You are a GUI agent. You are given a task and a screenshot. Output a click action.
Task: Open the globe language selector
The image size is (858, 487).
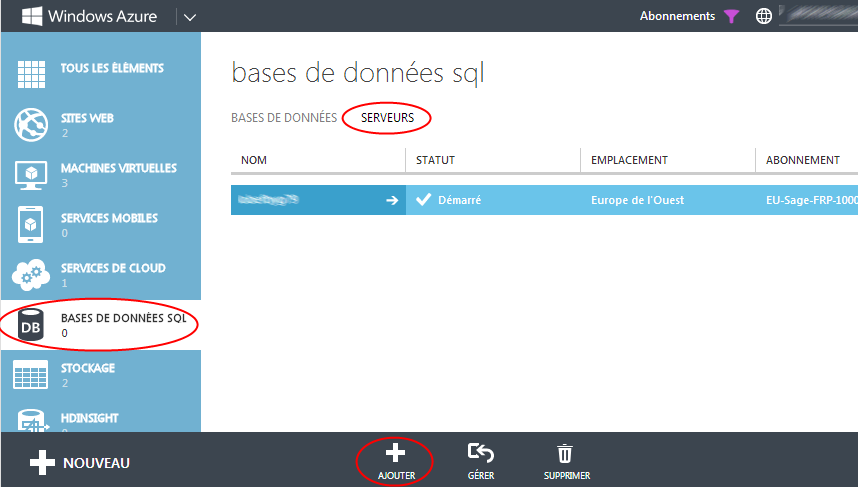click(x=763, y=16)
